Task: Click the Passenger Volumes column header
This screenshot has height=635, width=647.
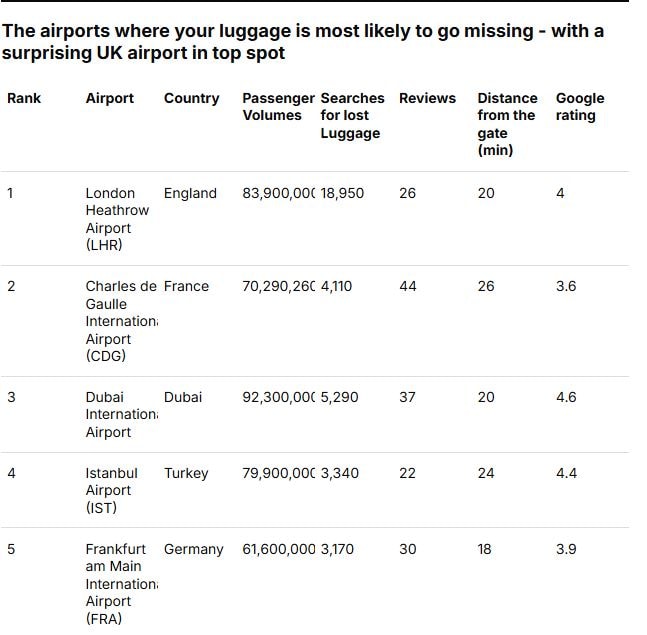Action: pyautogui.click(x=277, y=107)
